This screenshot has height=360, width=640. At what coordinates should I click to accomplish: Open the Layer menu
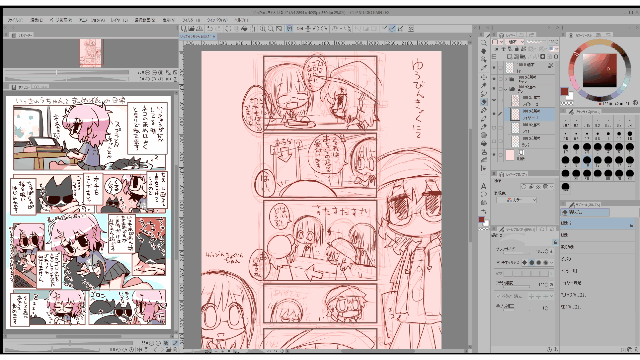click(119, 20)
